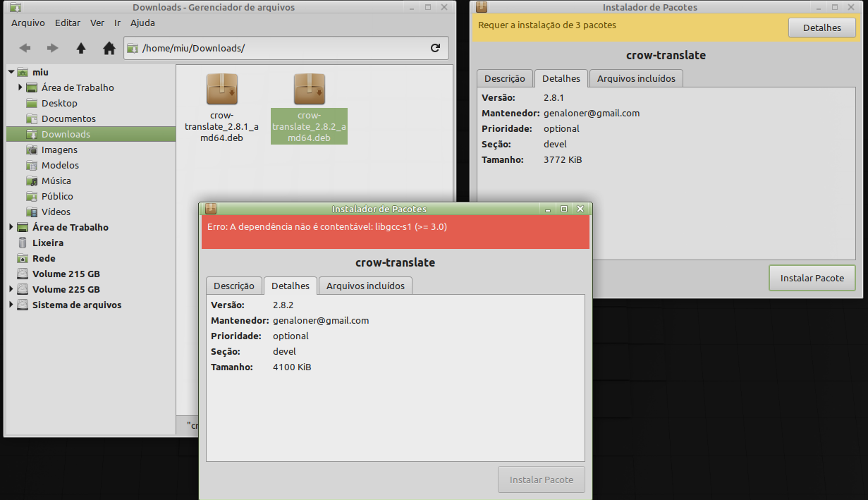Select Downloads folder in the sidebar tree
Viewport: 868px width, 500px height.
click(x=90, y=134)
